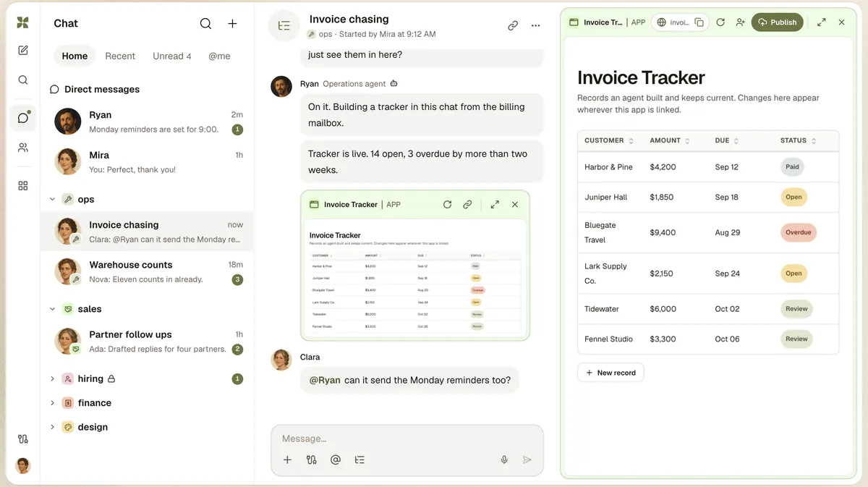Screen dimensions: 868x487
Task: Insert a mention with @ icon in composer
Action: click(336, 460)
